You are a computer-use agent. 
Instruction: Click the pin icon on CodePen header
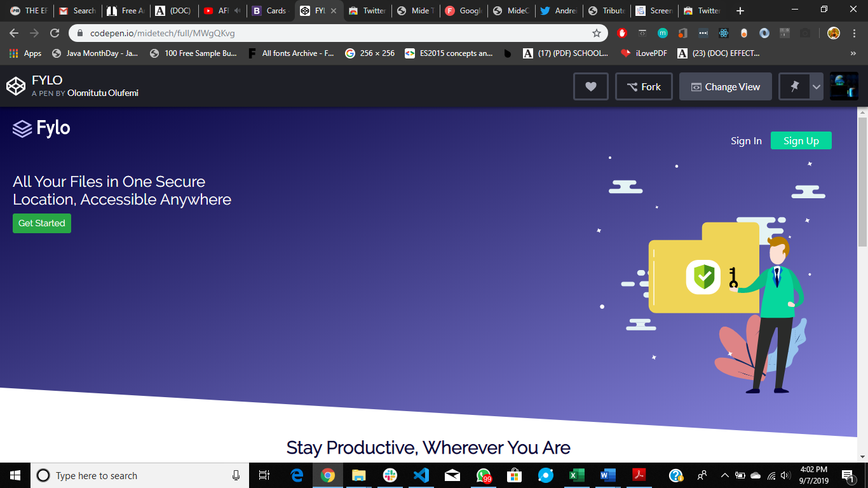coord(794,87)
